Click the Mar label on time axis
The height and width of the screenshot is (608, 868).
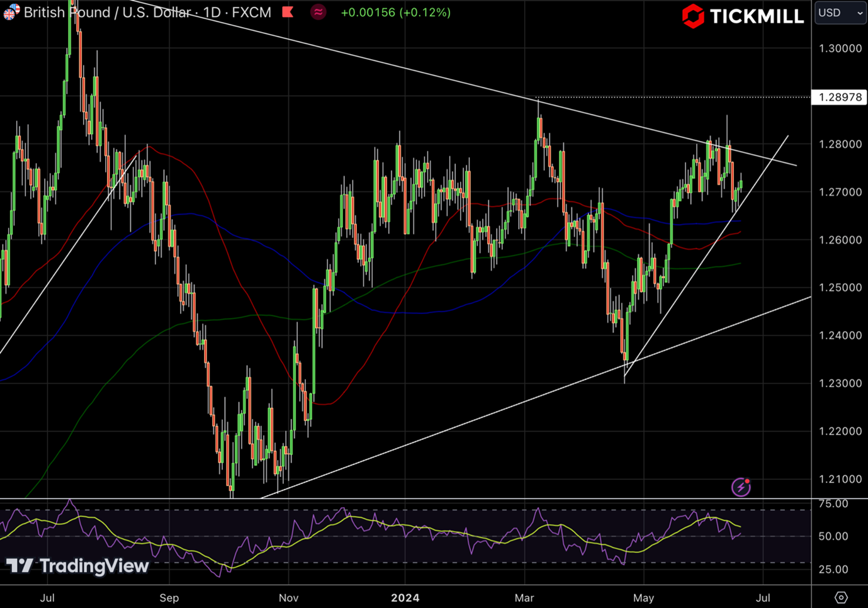(524, 597)
